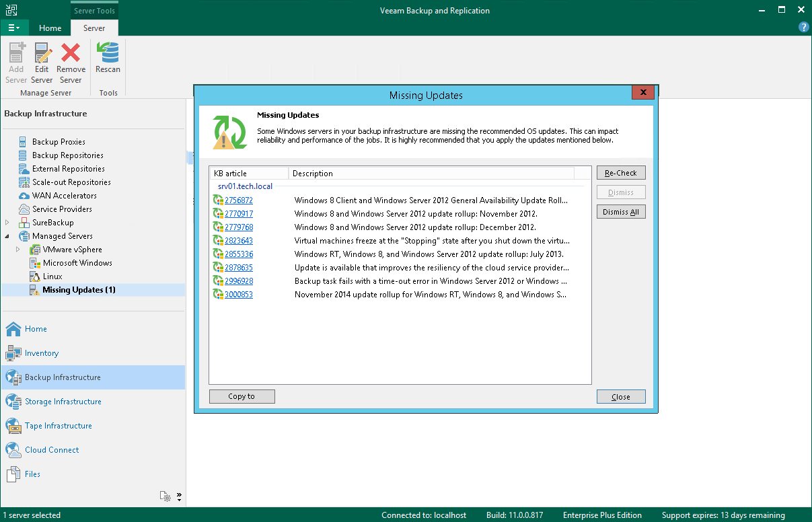Click the Rescan tool icon

[x=108, y=53]
